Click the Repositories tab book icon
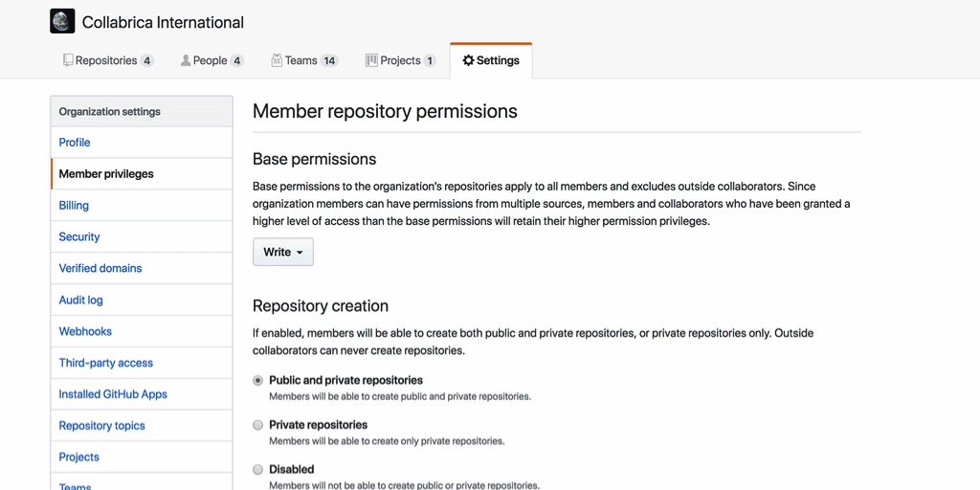The image size is (980, 490). (x=68, y=60)
